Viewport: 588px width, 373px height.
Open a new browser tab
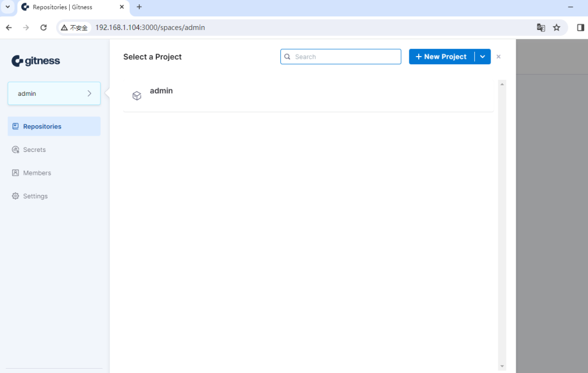[x=139, y=7]
